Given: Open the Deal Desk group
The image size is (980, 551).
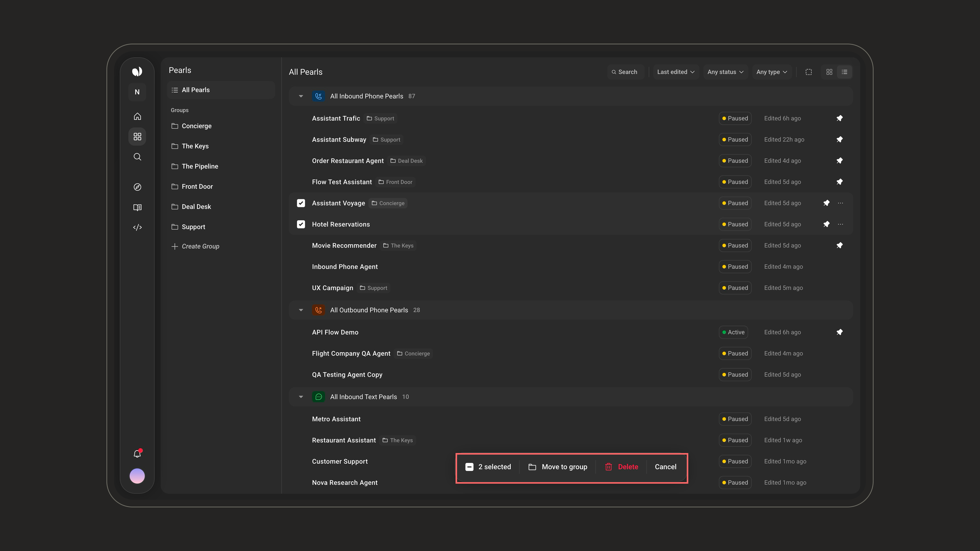Looking at the screenshot, I should (221, 206).
